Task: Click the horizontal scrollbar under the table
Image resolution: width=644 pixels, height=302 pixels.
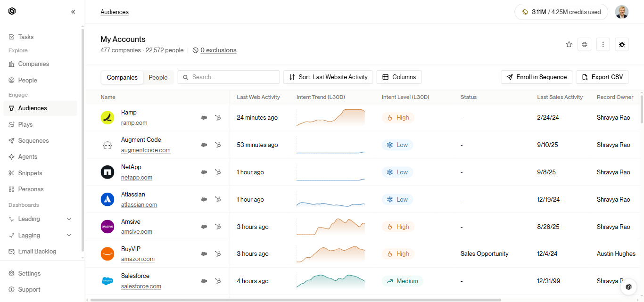Action: 296,300
